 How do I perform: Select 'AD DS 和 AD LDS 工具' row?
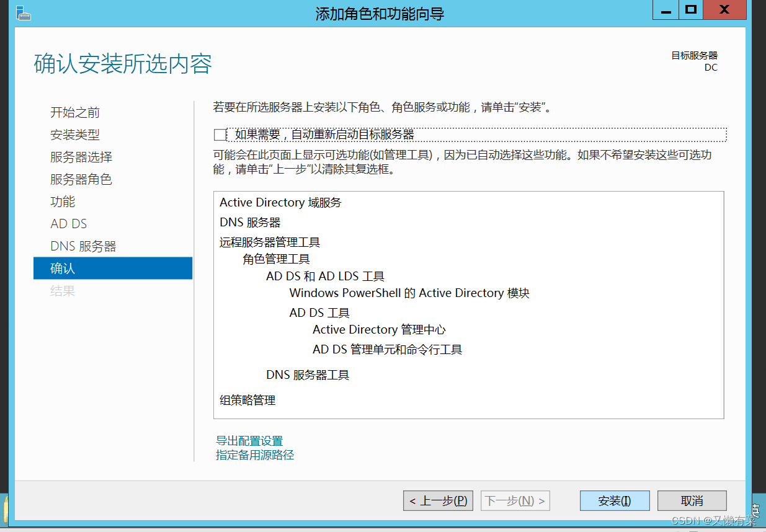326,276
